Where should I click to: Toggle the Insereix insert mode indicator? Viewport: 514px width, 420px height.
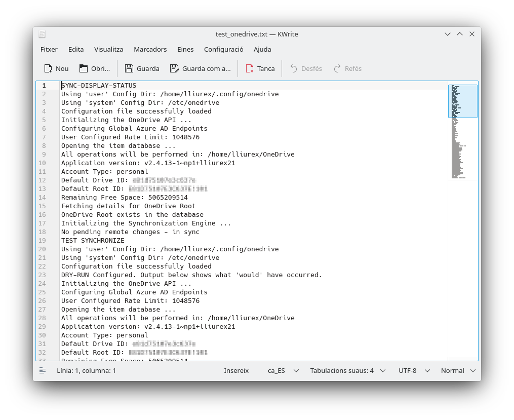pyautogui.click(x=236, y=370)
